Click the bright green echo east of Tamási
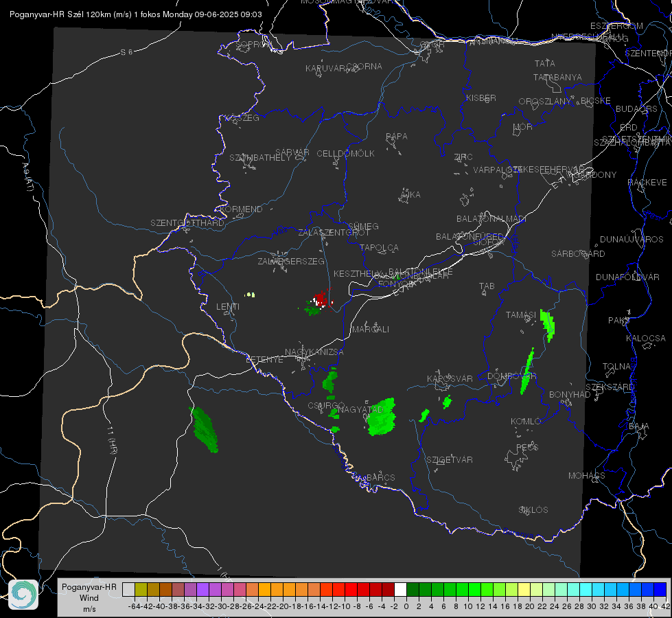The width and height of the screenshot is (672, 618). pyautogui.click(x=547, y=325)
